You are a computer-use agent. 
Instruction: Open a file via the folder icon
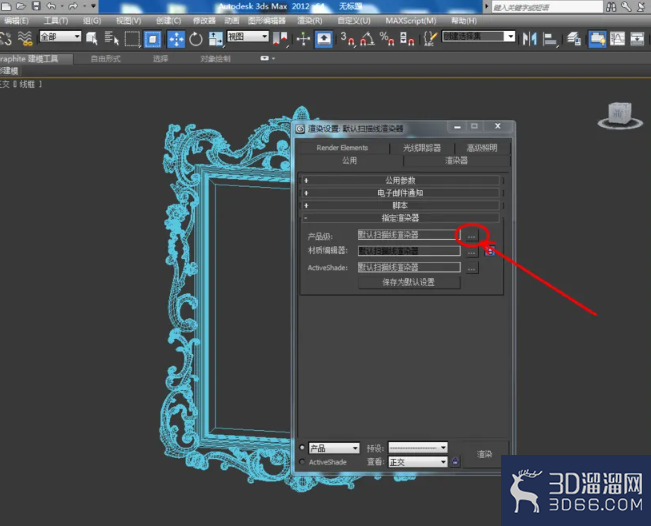coord(21,6)
